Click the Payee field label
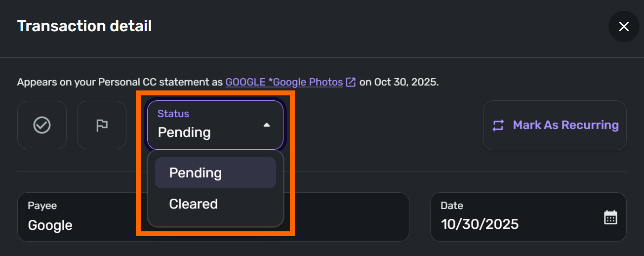Screen dimensions: 644x256 pyautogui.click(x=42, y=206)
